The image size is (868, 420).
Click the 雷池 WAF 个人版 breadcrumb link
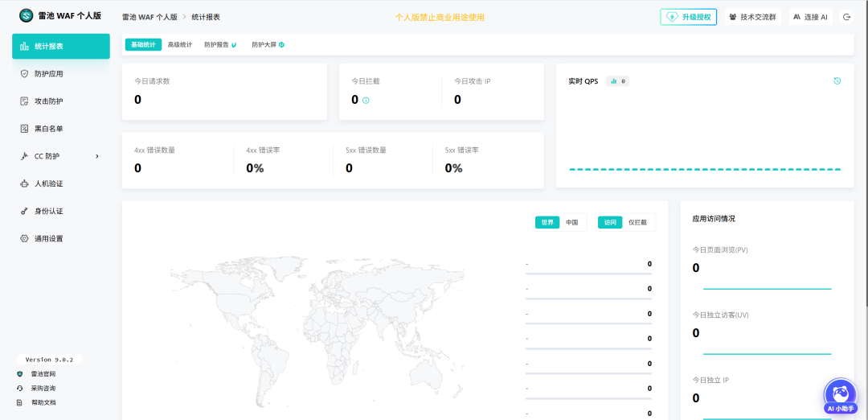click(149, 17)
